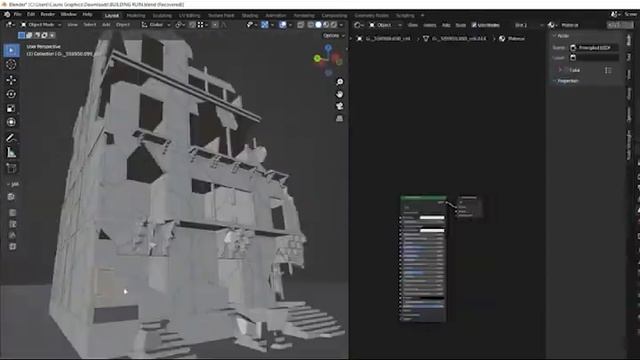
Task: Click the navigation gizmo Z axis
Action: [328, 48]
